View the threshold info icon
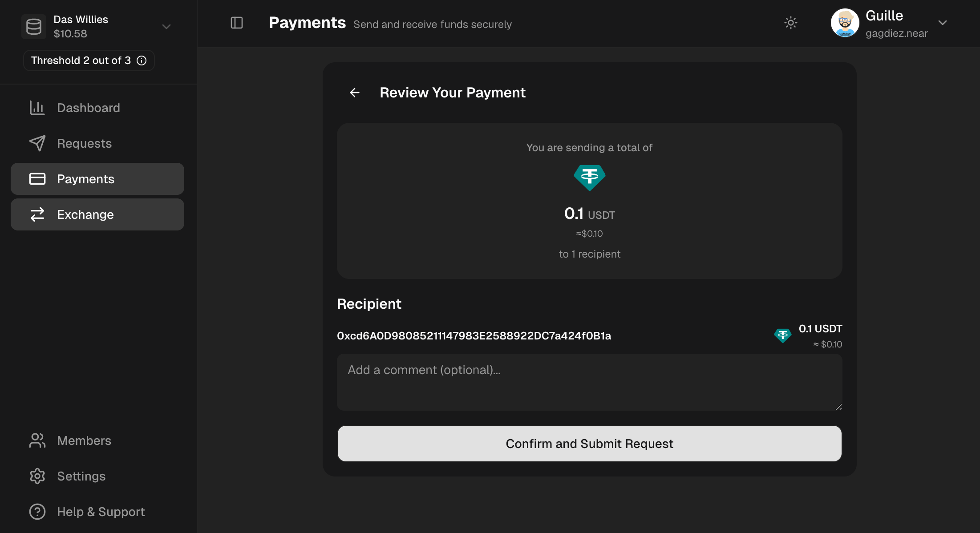 [x=142, y=61]
